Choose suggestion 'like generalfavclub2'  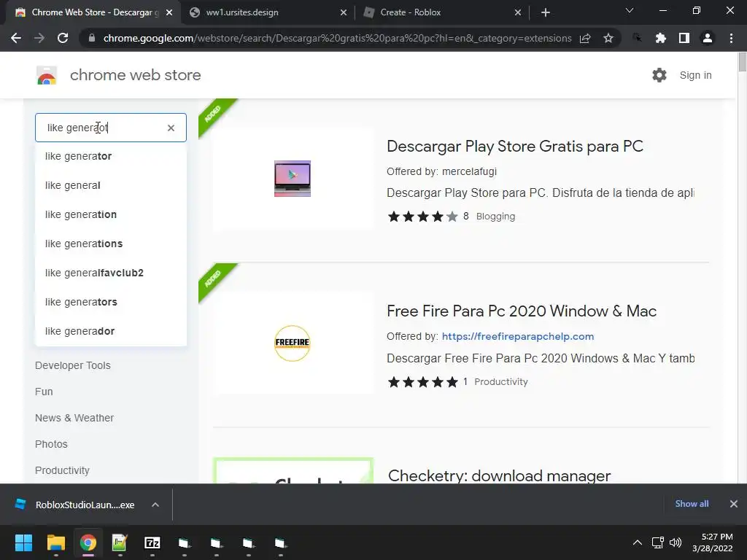[111, 273]
